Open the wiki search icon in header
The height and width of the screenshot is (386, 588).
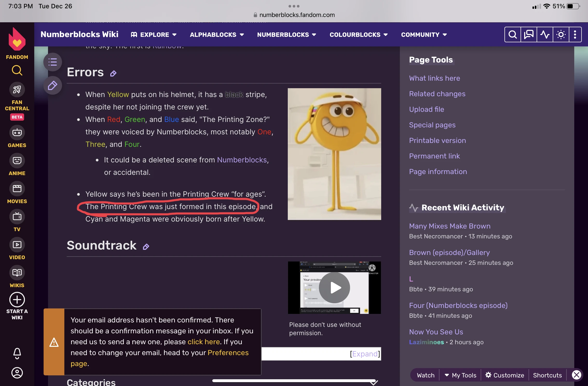(x=512, y=35)
